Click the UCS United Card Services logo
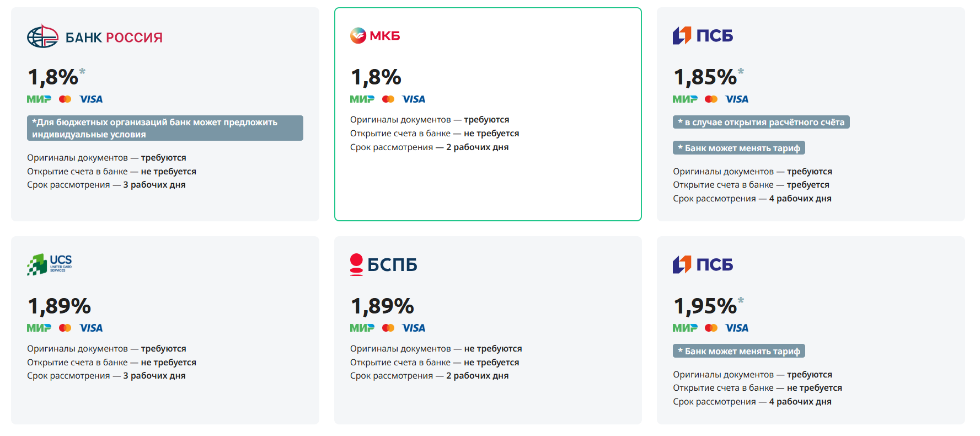Viewport: 980px width, 436px height. [50, 264]
